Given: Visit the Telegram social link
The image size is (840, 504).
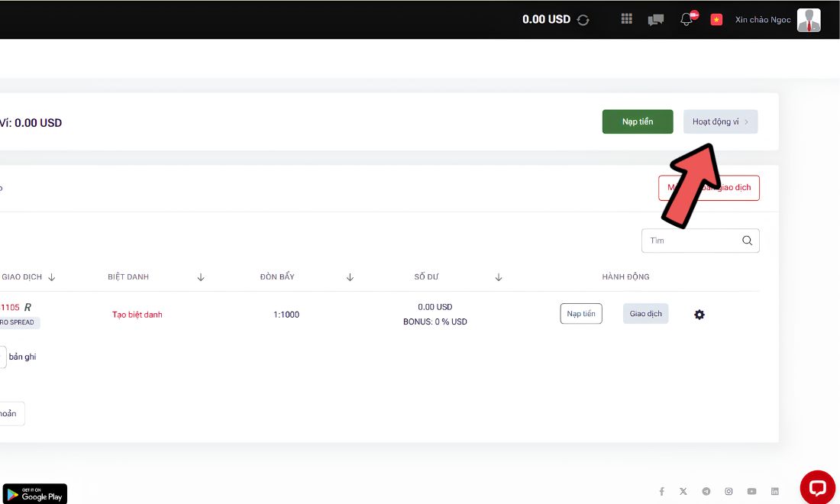Looking at the screenshot, I should coord(706,491).
